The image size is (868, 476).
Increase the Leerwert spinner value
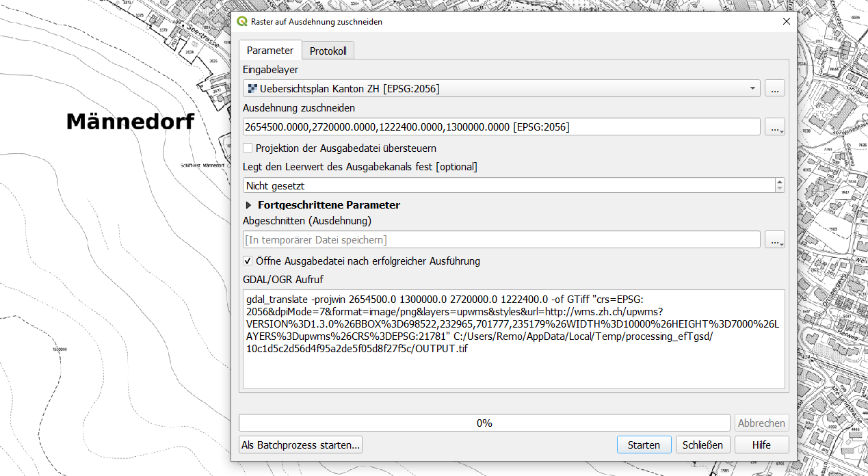pyautogui.click(x=779, y=182)
